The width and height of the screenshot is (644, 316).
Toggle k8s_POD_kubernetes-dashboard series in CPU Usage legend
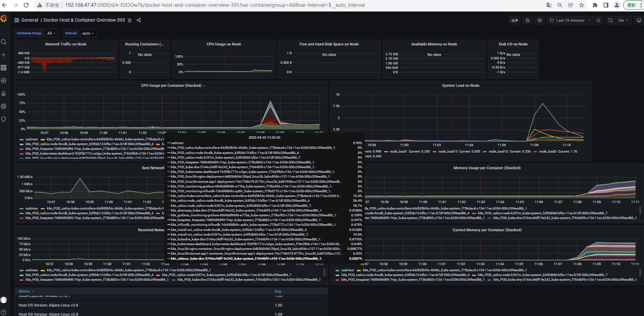point(95,154)
